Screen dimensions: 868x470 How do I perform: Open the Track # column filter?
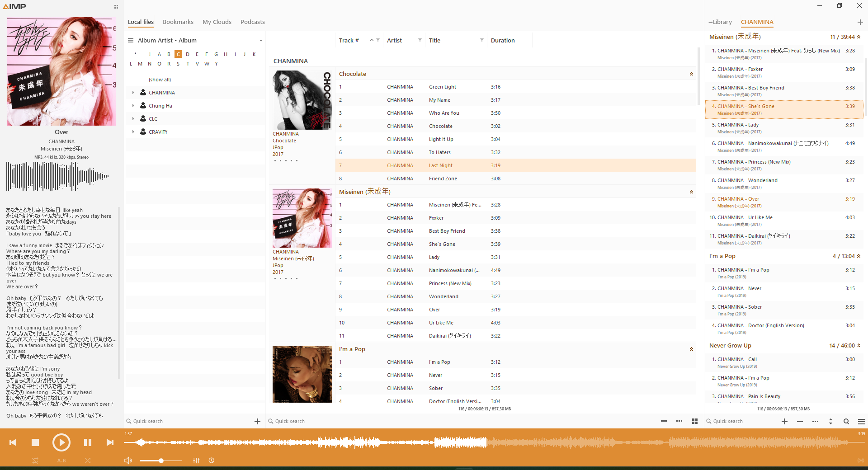[x=378, y=40]
